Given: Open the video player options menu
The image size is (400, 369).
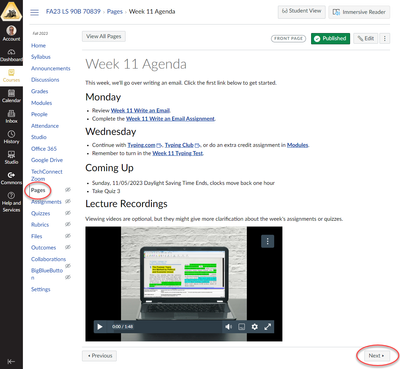Looking at the screenshot, I should tap(267, 241).
